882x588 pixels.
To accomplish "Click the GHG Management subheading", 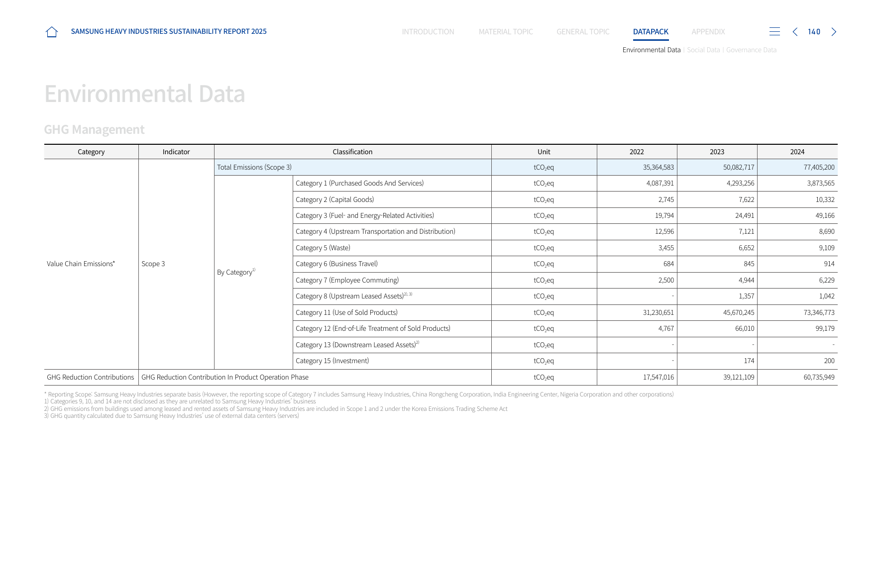I will (94, 130).
